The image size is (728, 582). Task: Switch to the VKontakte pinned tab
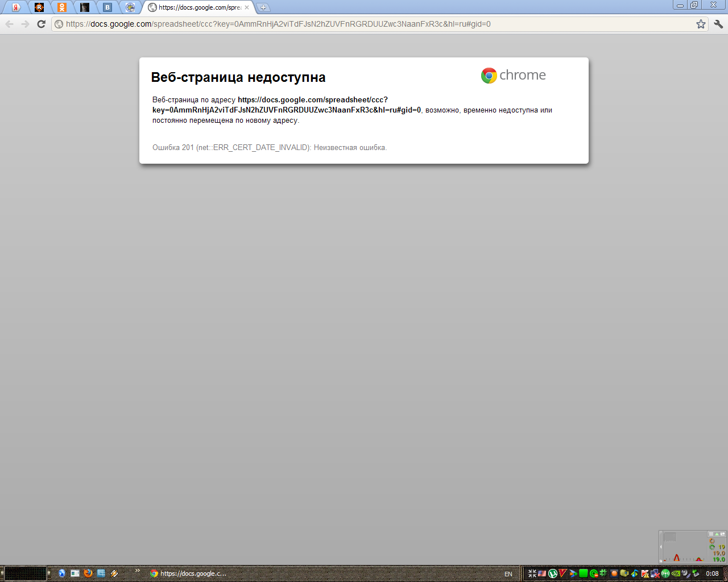pyautogui.click(x=107, y=7)
